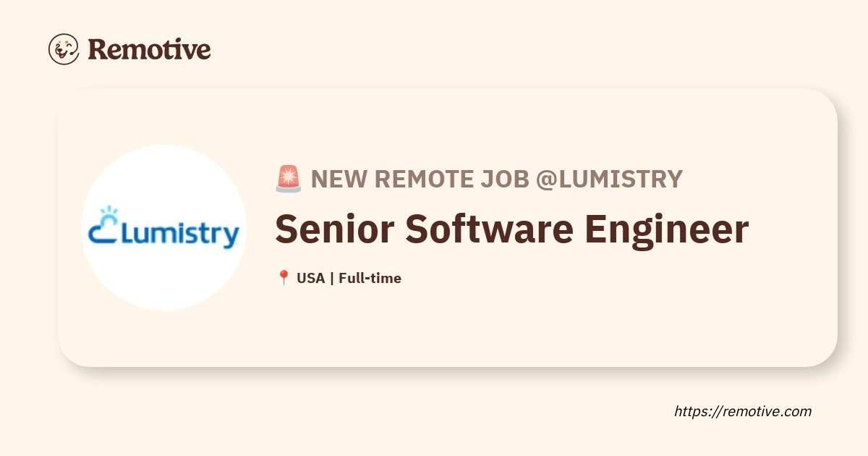Image resolution: width=868 pixels, height=456 pixels.
Task: Open the Senior Software Engineer job title
Action: pyautogui.click(x=511, y=229)
